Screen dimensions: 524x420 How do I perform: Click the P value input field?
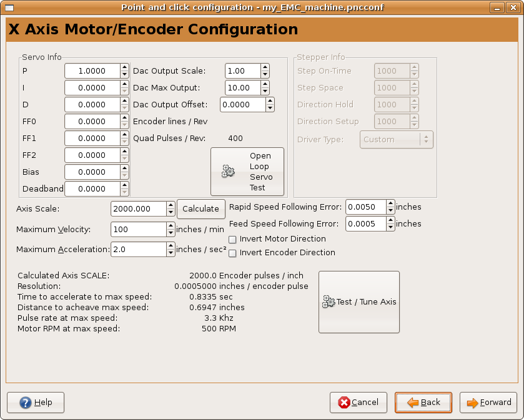(92, 71)
